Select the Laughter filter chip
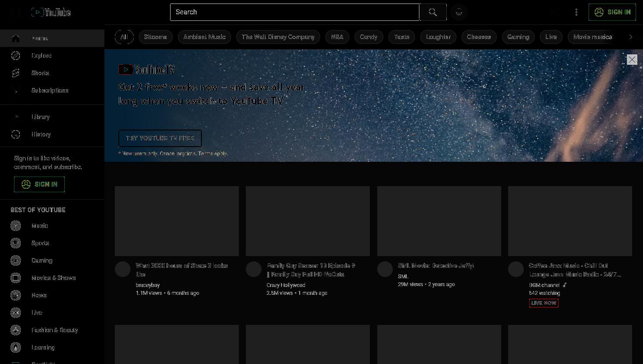Viewport: 643px width, 364px height. (x=438, y=37)
